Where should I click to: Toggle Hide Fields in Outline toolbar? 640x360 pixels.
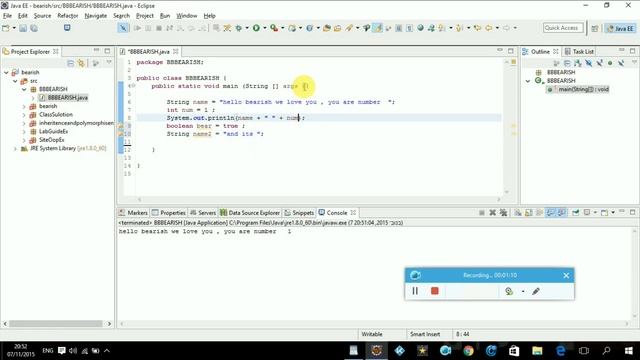tap(589, 63)
